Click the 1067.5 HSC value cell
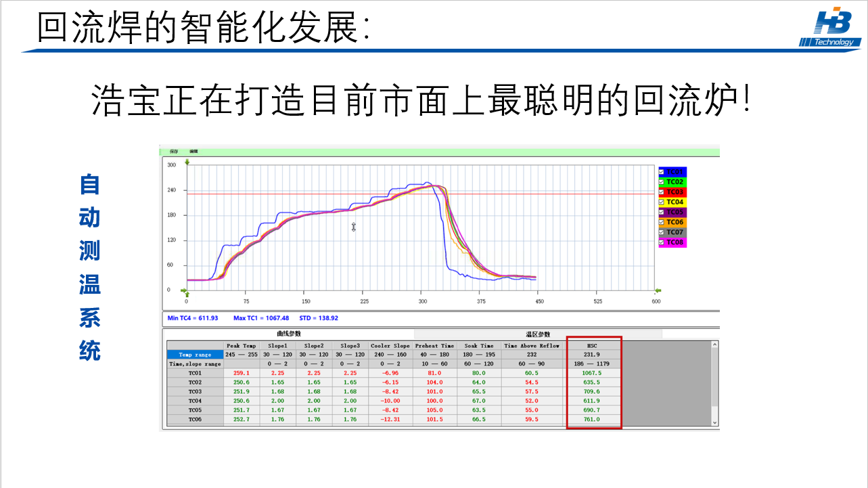 coord(592,373)
